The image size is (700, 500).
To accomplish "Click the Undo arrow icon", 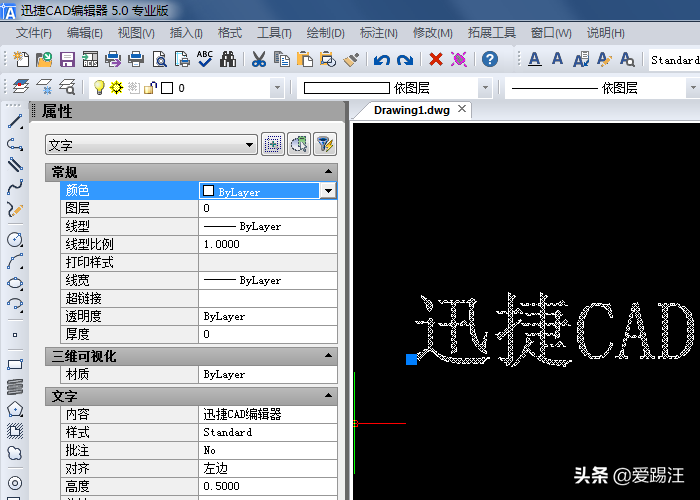I will click(x=381, y=60).
